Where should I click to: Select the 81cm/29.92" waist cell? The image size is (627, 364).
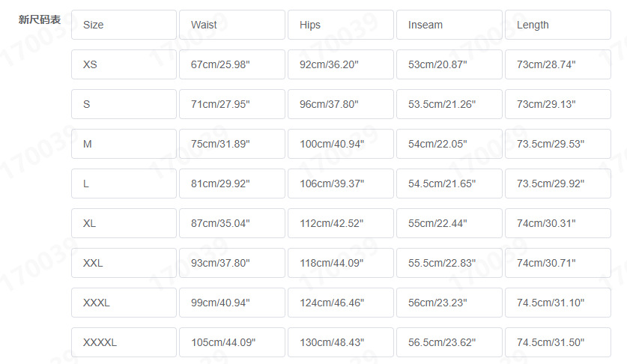click(232, 183)
